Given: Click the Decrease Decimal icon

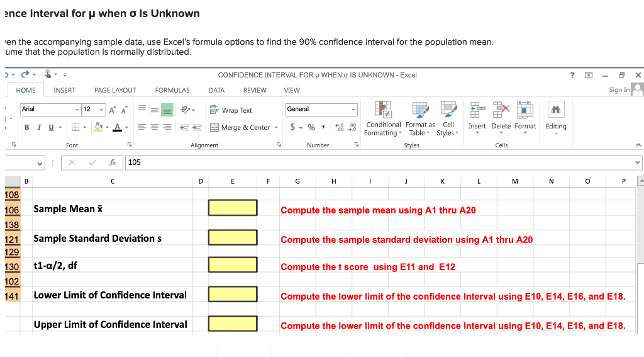Looking at the screenshot, I should tap(352, 127).
